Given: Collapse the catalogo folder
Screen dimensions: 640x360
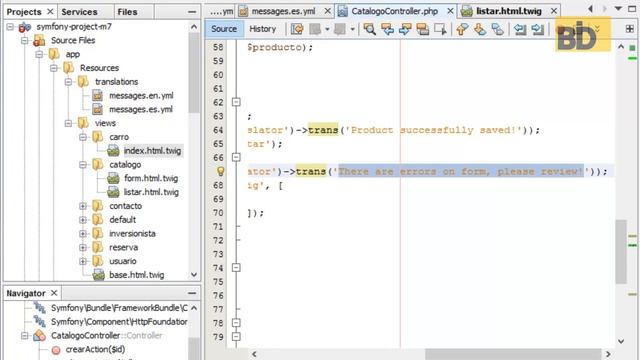Looking at the screenshot, I should 83,165.
